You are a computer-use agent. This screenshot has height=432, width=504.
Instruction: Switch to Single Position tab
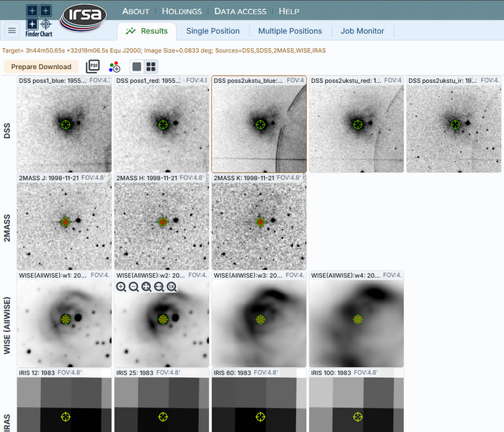(213, 31)
